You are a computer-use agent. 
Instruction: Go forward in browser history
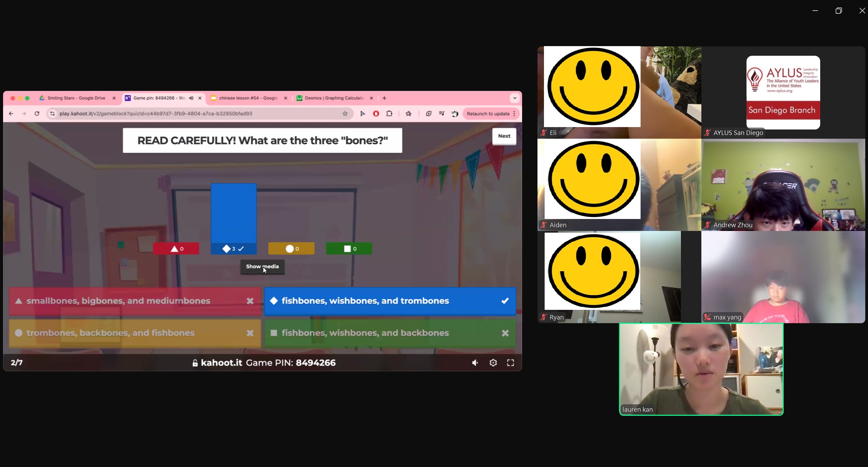[24, 114]
